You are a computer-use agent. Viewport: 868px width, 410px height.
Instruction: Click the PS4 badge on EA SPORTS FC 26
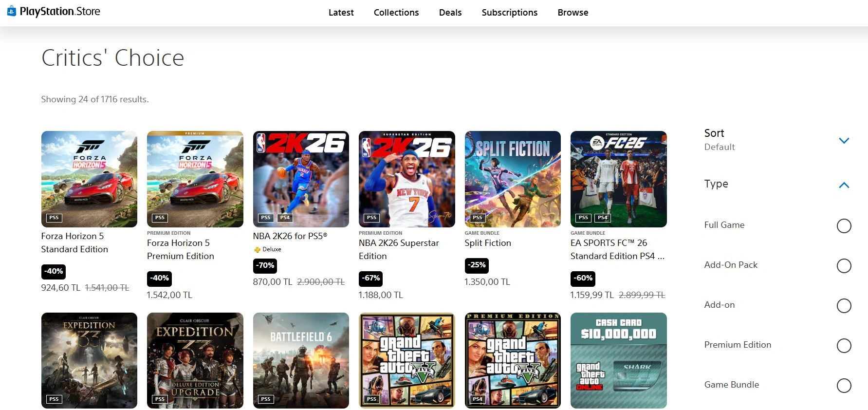602,218
